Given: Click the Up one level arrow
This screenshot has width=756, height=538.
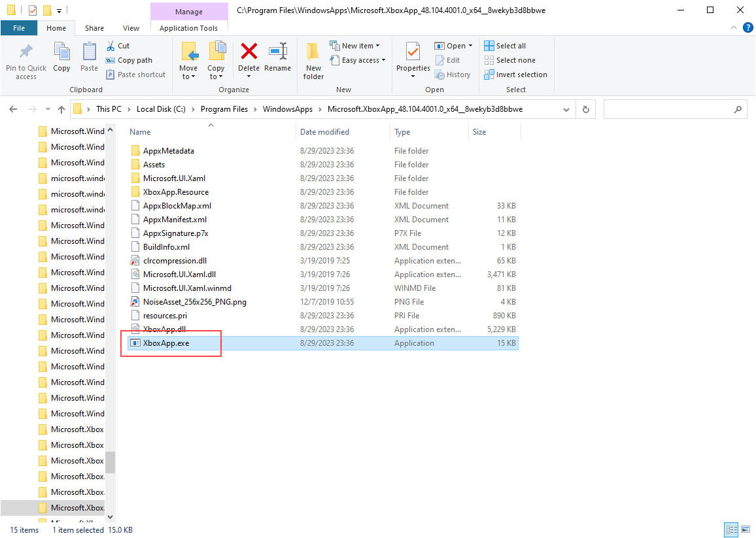Looking at the screenshot, I should [x=61, y=109].
